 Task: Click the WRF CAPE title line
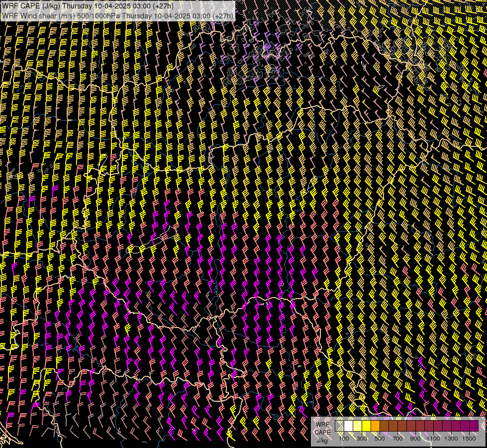[x=88, y=6]
